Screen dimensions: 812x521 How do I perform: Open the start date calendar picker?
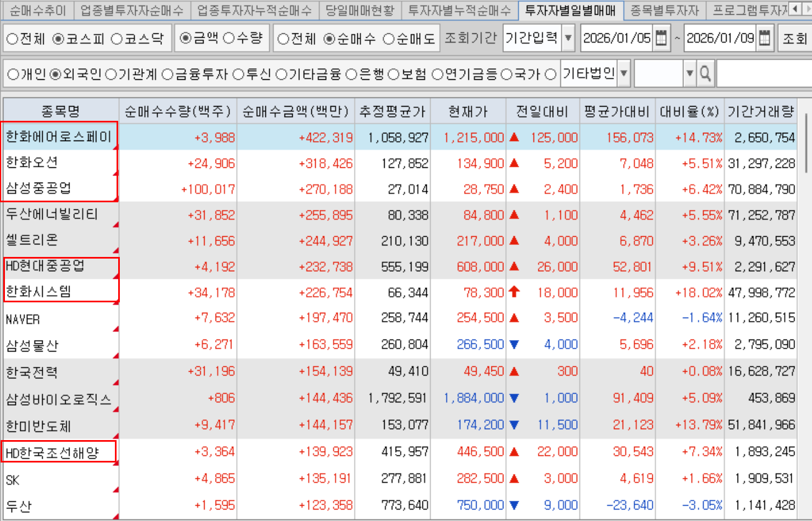click(x=661, y=38)
